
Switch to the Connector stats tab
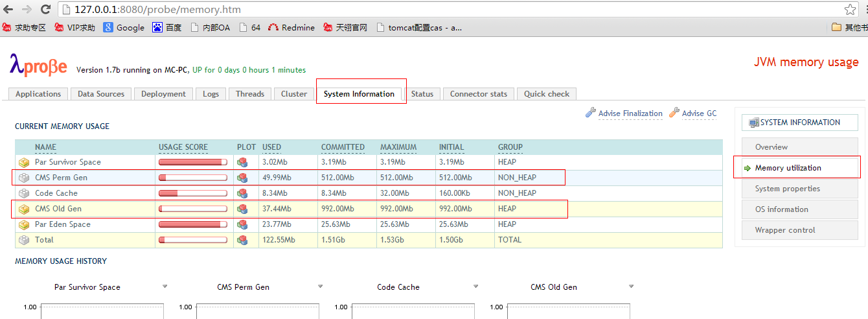479,94
